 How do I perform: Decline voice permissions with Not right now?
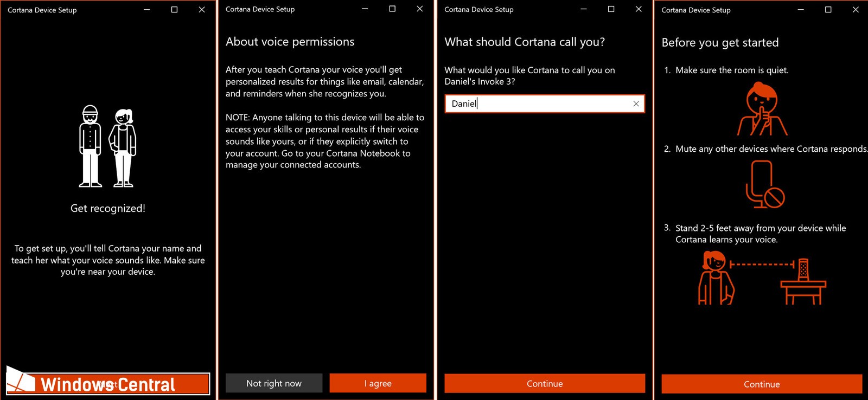(274, 383)
